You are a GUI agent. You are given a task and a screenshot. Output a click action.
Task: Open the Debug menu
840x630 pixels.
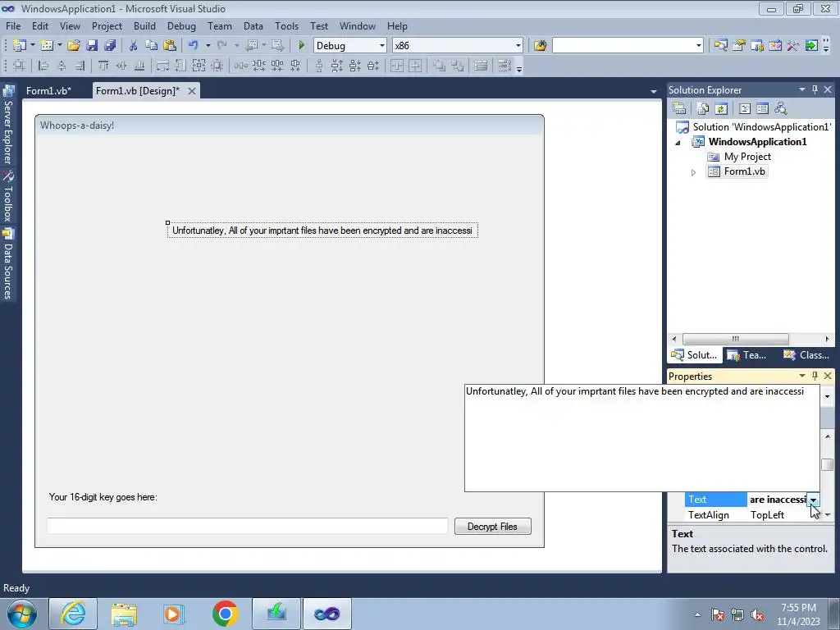coord(181,25)
